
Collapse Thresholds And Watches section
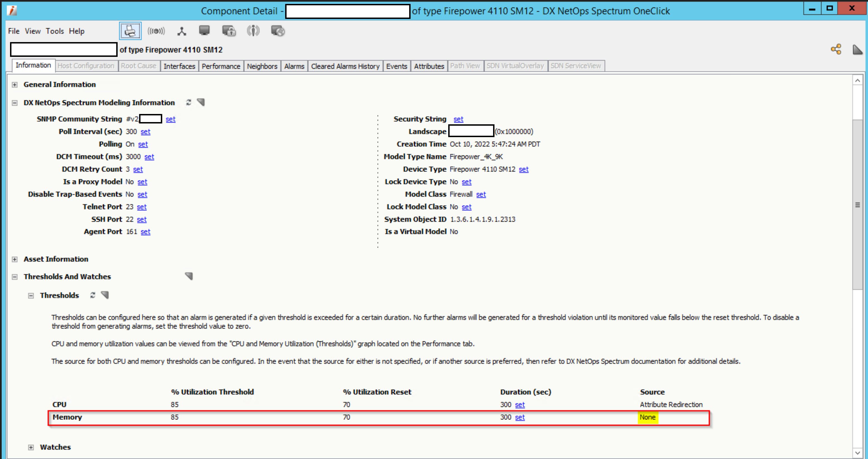coord(14,277)
